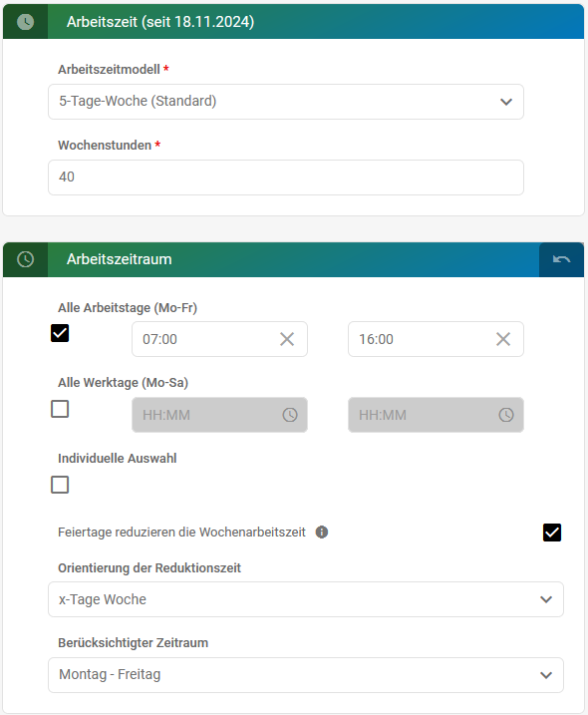Open the Arbeitszeitmodell dropdown
Viewport: 588px width, 715px height.
pyautogui.click(x=286, y=102)
